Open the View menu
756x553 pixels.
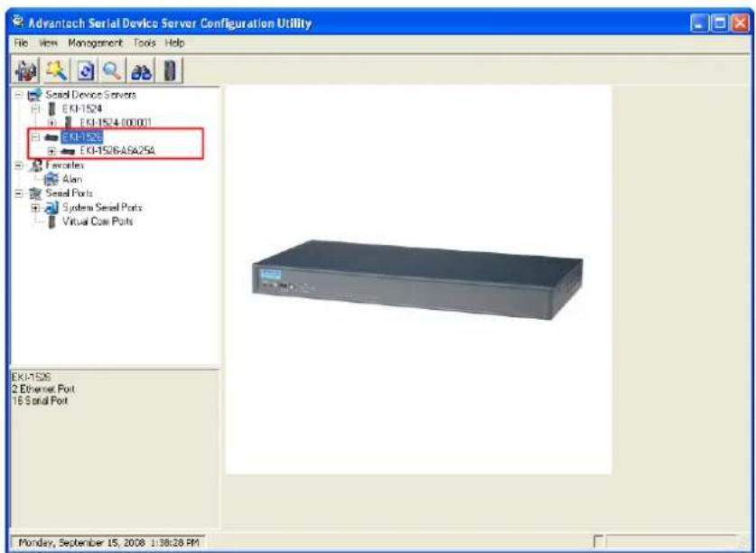coord(48,43)
